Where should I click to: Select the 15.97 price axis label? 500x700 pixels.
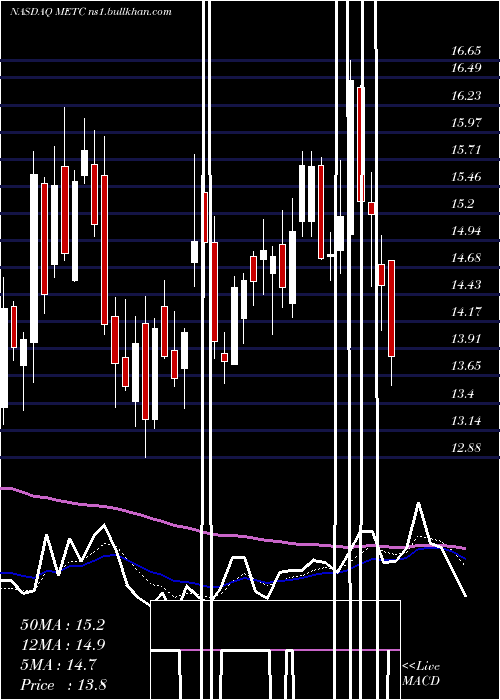[x=466, y=122]
